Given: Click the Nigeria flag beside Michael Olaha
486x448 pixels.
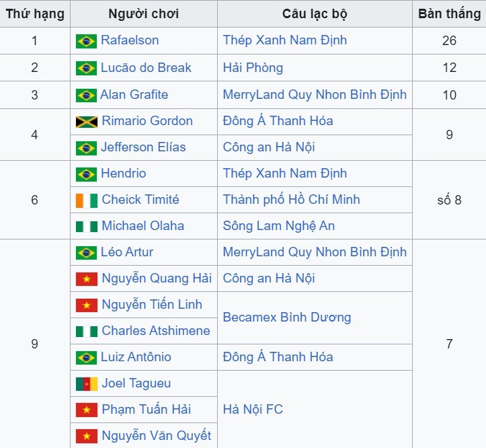Looking at the screenshot, I should click(86, 227).
